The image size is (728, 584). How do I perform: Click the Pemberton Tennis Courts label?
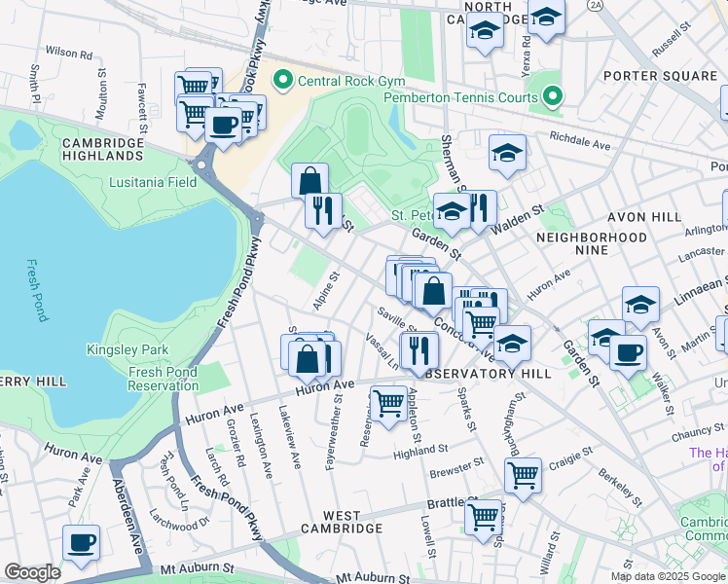pos(460,97)
